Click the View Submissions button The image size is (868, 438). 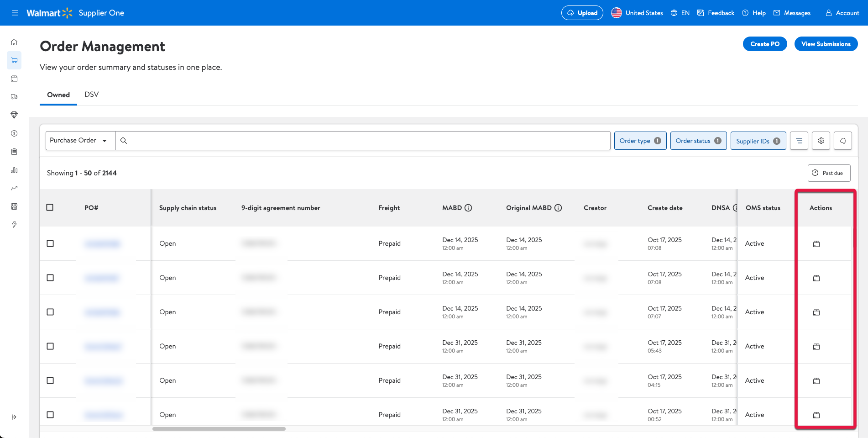click(826, 44)
